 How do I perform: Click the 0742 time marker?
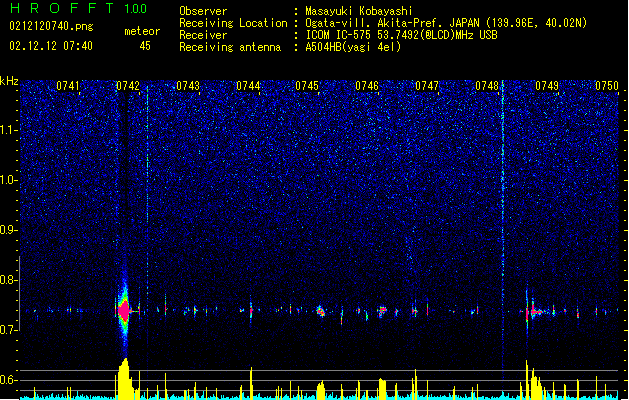(128, 86)
